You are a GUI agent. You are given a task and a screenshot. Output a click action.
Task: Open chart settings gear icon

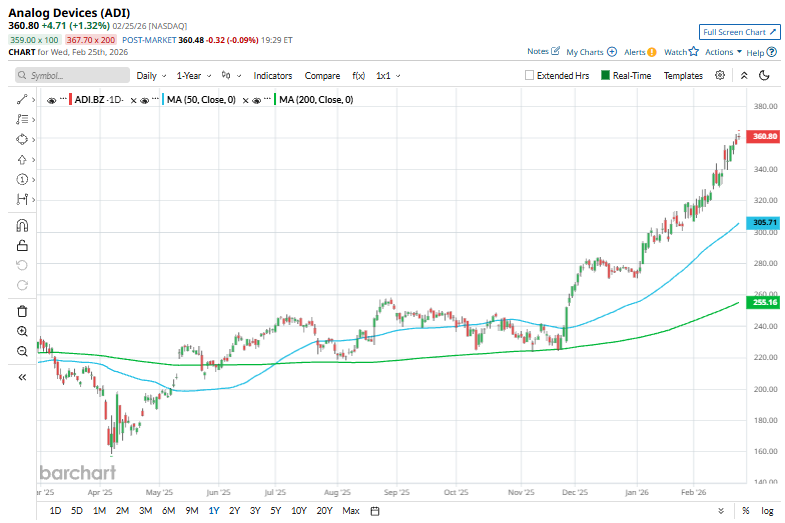(x=722, y=75)
